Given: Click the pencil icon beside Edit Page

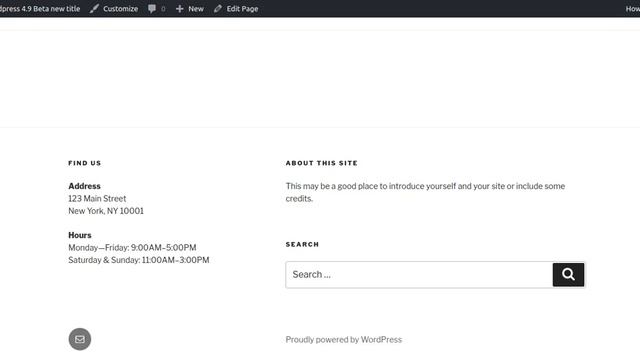Looking at the screenshot, I should click(x=218, y=9).
